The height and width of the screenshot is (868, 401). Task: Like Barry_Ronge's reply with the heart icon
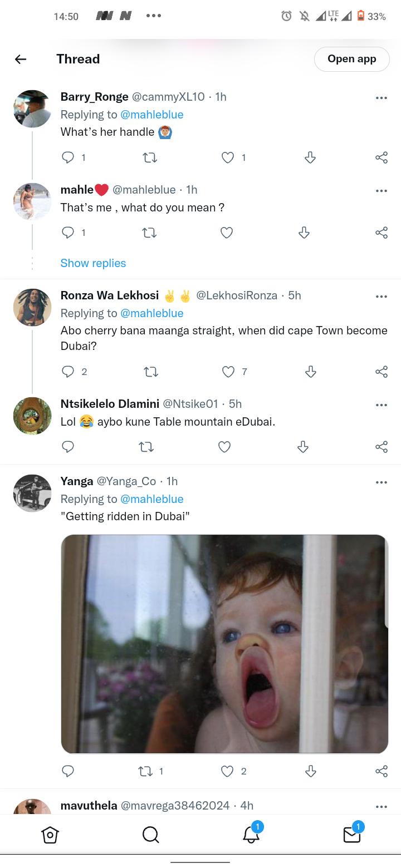coord(228,158)
